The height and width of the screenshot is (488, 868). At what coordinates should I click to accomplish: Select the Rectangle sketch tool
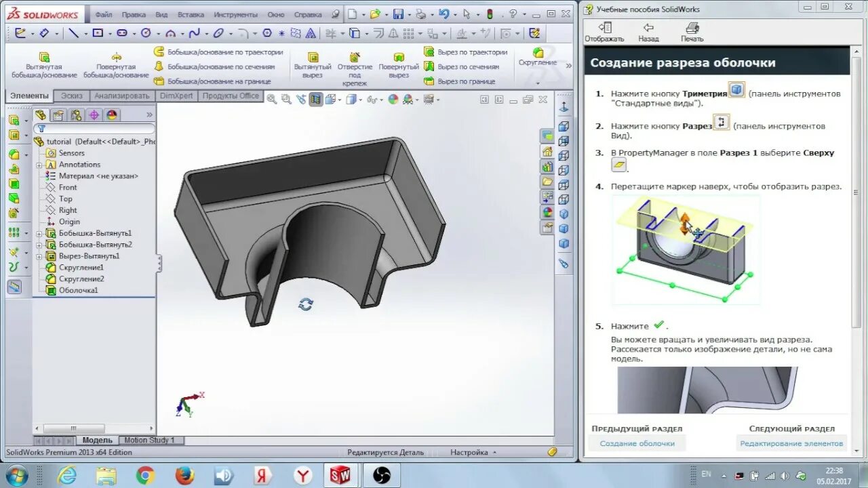(x=98, y=33)
